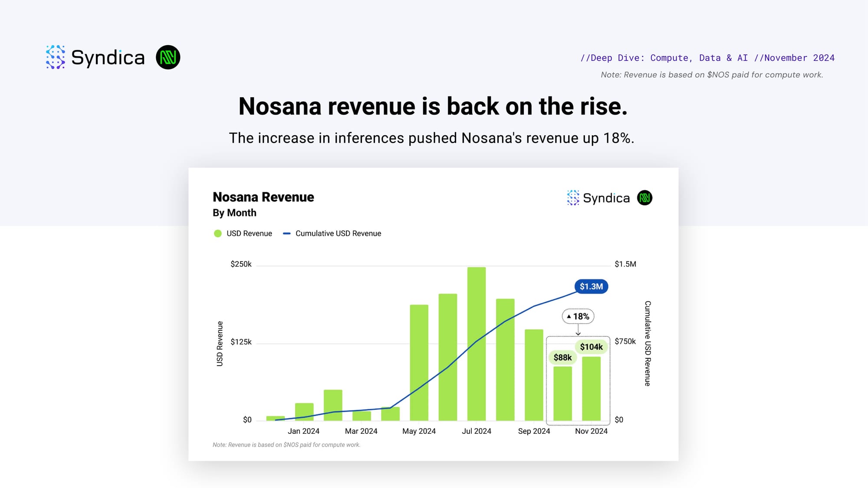Image resolution: width=868 pixels, height=488 pixels.
Task: Click the Deep Dive November 2024 header text
Action: (x=707, y=58)
